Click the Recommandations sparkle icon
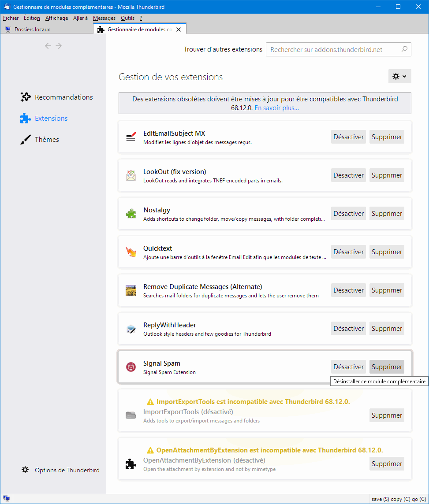The height and width of the screenshot is (504, 429). tap(26, 97)
